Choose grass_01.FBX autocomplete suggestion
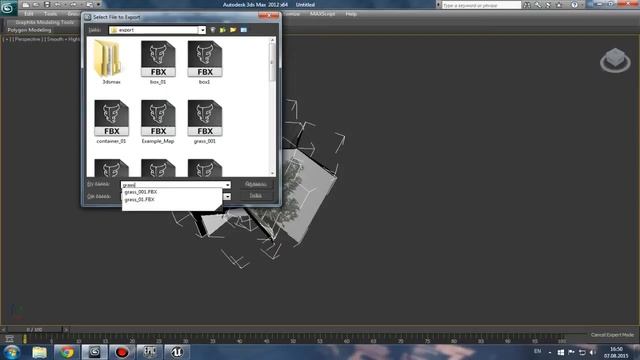The height and width of the screenshot is (360, 640). (140, 200)
